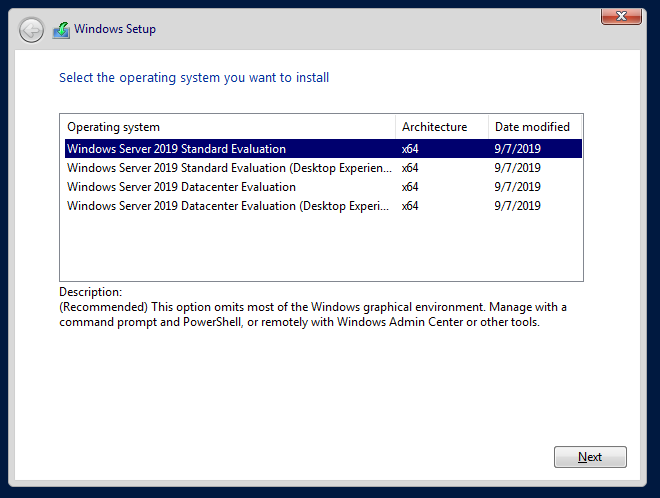Click 9/7/2019 in Datacenter Evaluation (Desktop Experience) row
Viewport: 660px width, 498px height.
coord(517,206)
